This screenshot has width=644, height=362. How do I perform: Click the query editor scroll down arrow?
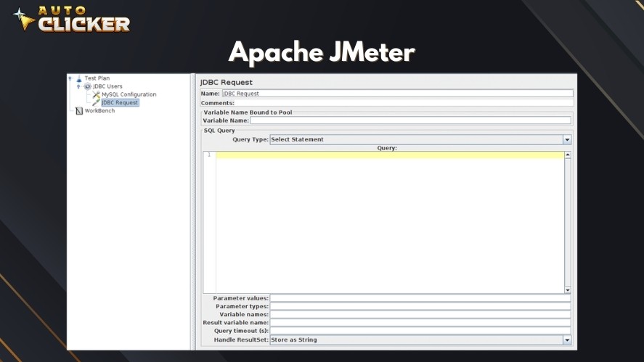[568, 290]
